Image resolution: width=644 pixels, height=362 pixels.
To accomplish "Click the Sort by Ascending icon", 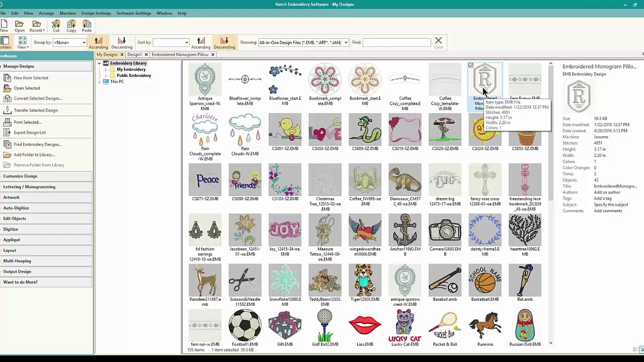I will point(201,41).
